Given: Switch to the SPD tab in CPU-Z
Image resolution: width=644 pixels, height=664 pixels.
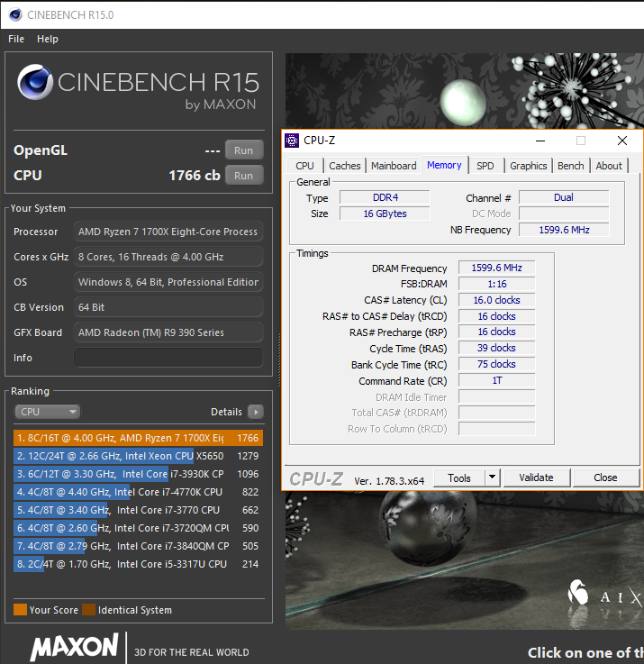Looking at the screenshot, I should pyautogui.click(x=485, y=166).
